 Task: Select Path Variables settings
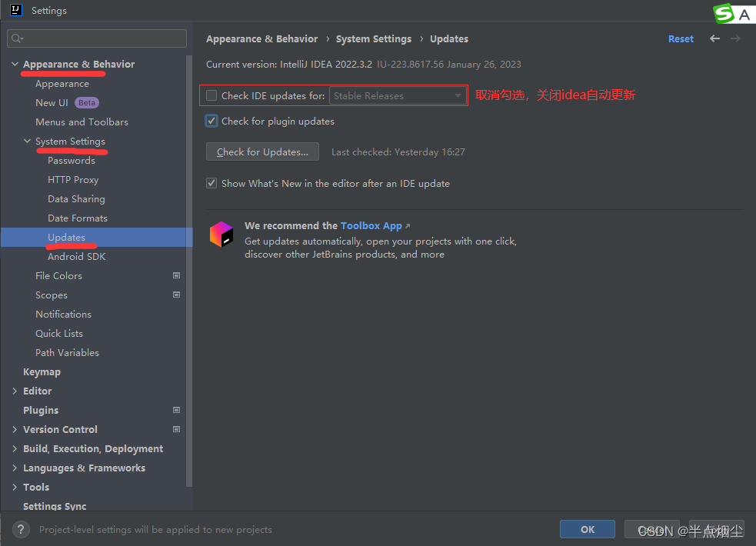[67, 353]
